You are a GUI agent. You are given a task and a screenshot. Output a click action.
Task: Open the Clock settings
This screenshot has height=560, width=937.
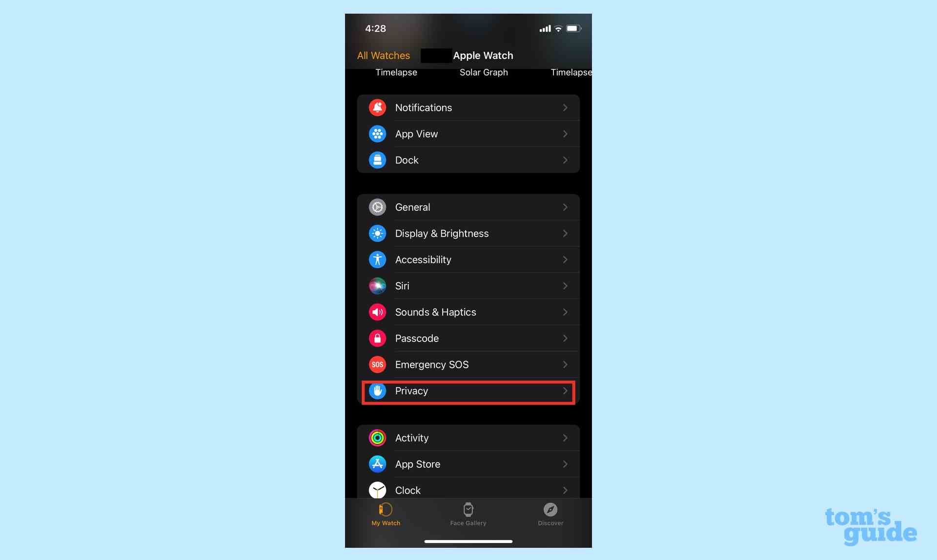click(468, 490)
